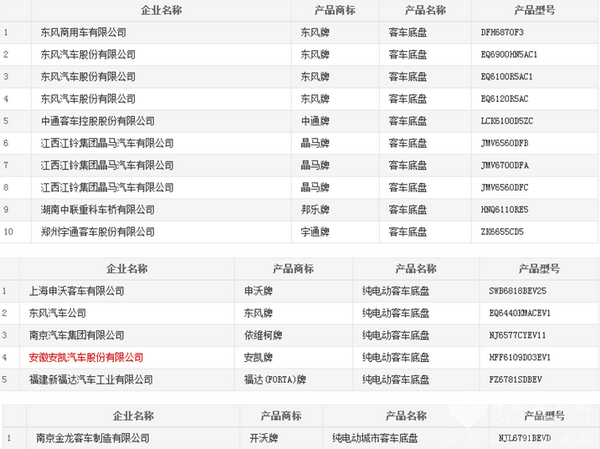
Task: Click 福建新福达汽车工业有限公司 row
Action: [92, 380]
